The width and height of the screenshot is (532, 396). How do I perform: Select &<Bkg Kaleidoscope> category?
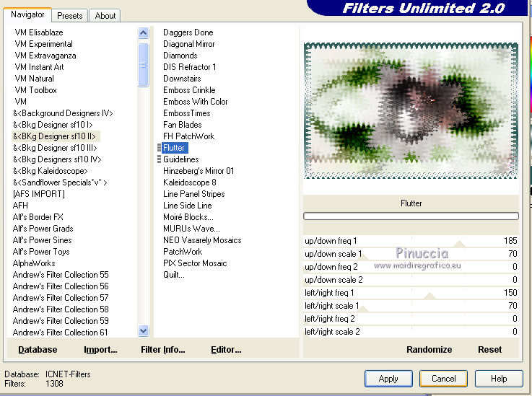51,171
